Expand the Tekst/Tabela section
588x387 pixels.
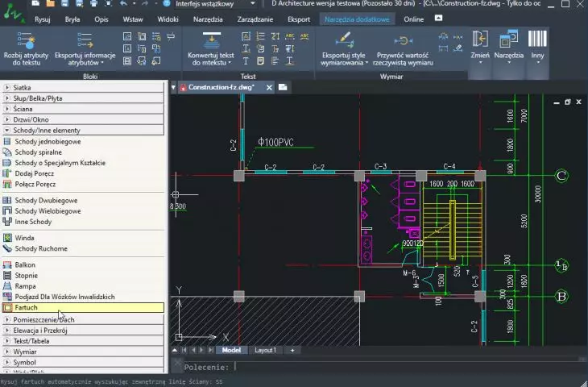pos(83,341)
